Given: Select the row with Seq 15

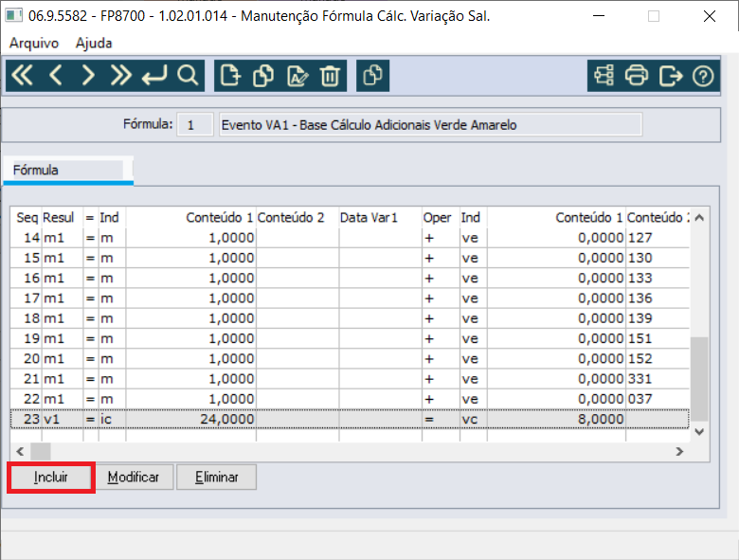Looking at the screenshot, I should tap(350, 258).
